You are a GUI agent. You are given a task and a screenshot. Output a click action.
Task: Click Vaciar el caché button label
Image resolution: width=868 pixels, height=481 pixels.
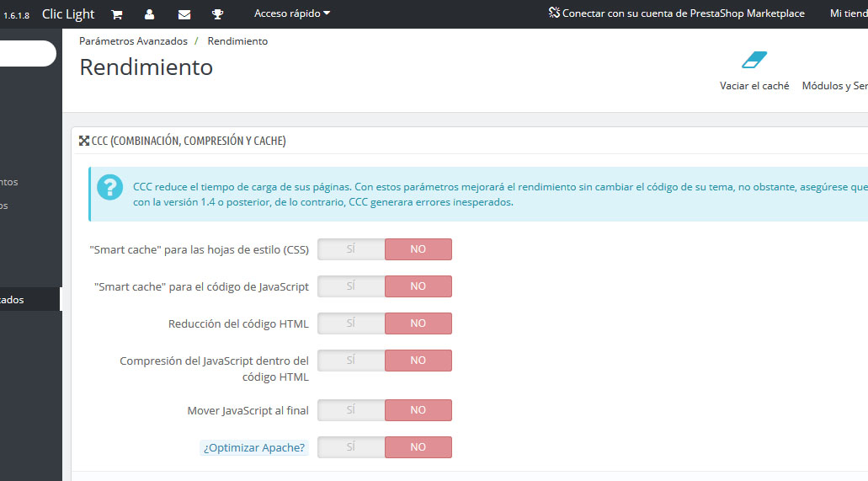tap(754, 86)
